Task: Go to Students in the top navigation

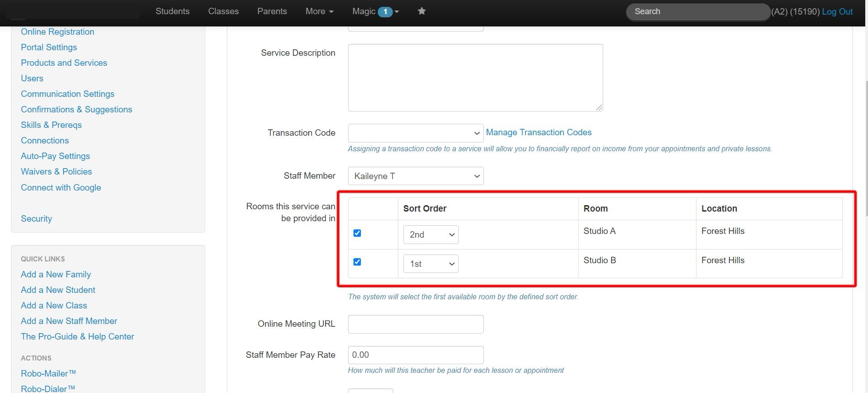Action: [x=172, y=11]
